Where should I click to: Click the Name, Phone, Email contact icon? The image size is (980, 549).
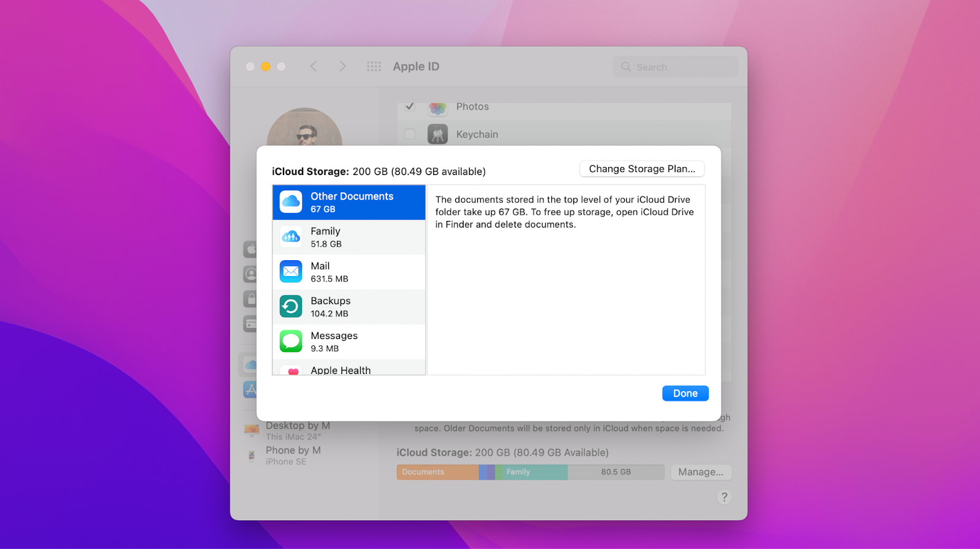(250, 274)
